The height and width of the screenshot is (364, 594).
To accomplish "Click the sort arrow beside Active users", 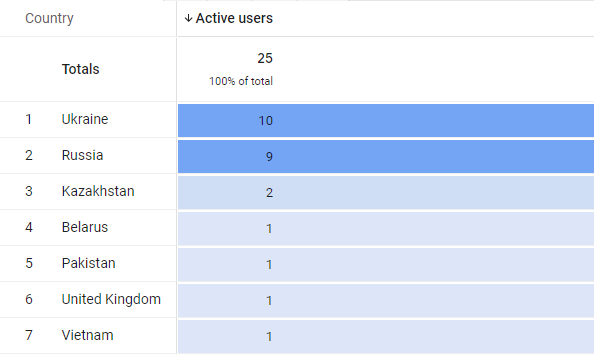I will (x=188, y=18).
